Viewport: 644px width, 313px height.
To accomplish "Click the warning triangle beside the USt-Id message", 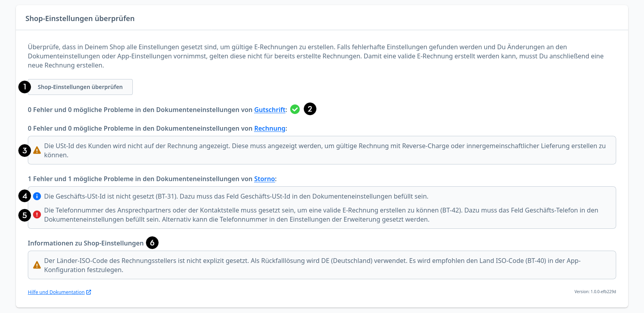I will click(37, 150).
